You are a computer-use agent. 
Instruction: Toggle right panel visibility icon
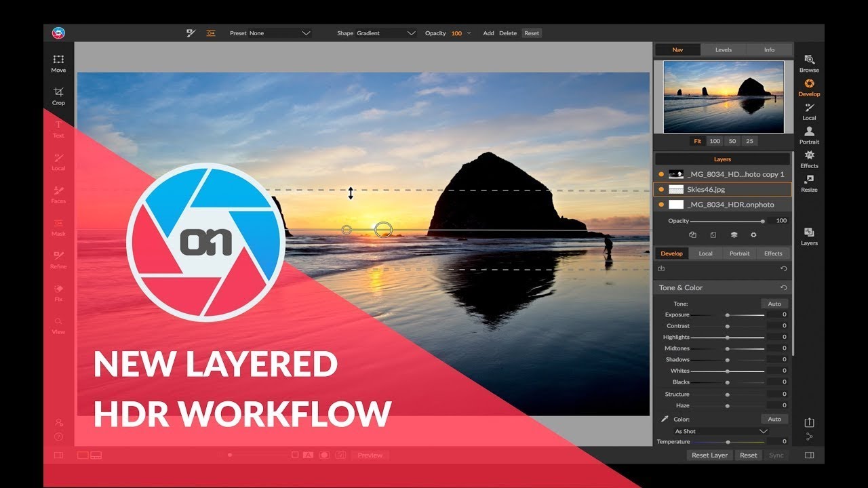click(x=809, y=455)
